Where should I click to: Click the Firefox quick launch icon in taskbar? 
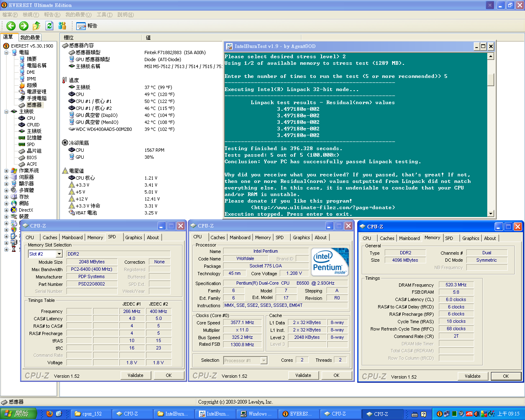click(x=50, y=414)
